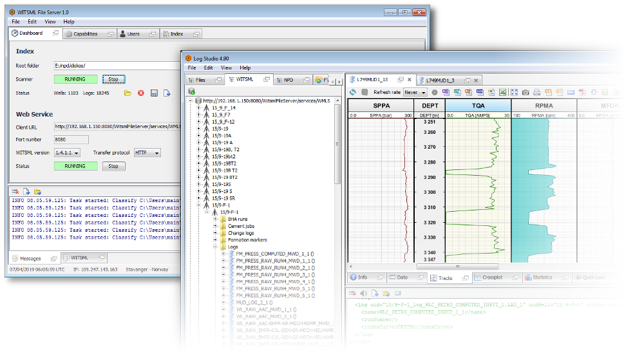
Task: Click the orange track layout icon
Action: pos(468,93)
